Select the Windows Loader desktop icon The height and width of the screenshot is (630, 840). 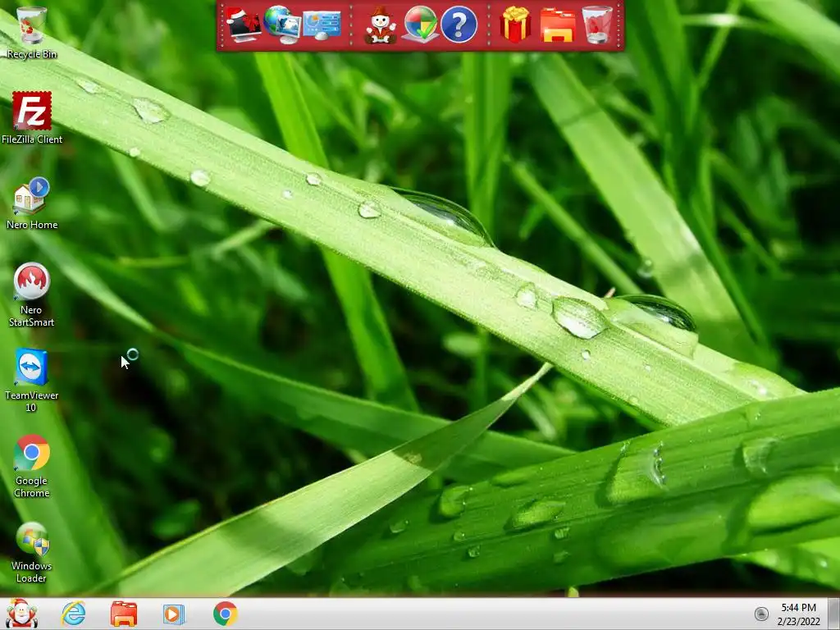tap(32, 552)
